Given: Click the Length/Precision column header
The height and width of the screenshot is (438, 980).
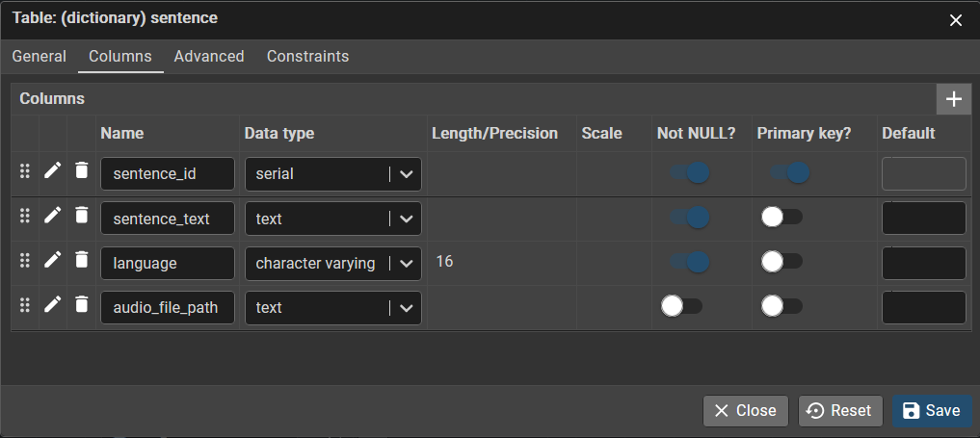Looking at the screenshot, I should pos(494,134).
